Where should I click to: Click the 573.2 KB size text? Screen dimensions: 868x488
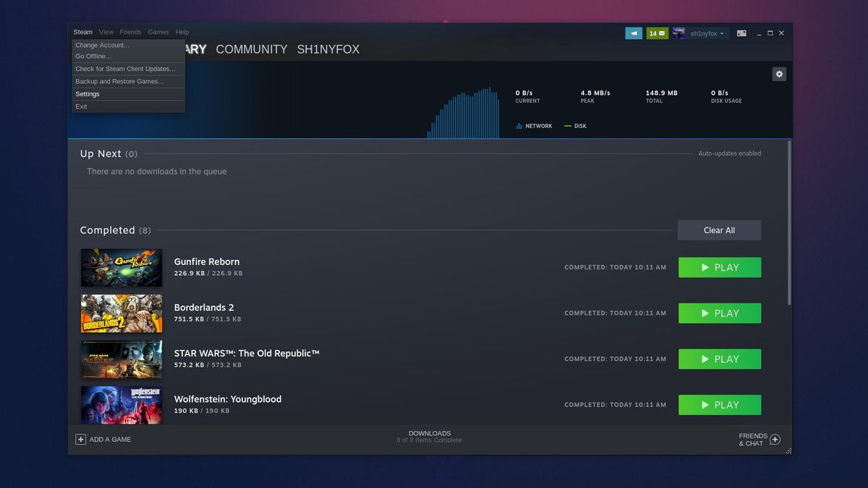(208, 365)
